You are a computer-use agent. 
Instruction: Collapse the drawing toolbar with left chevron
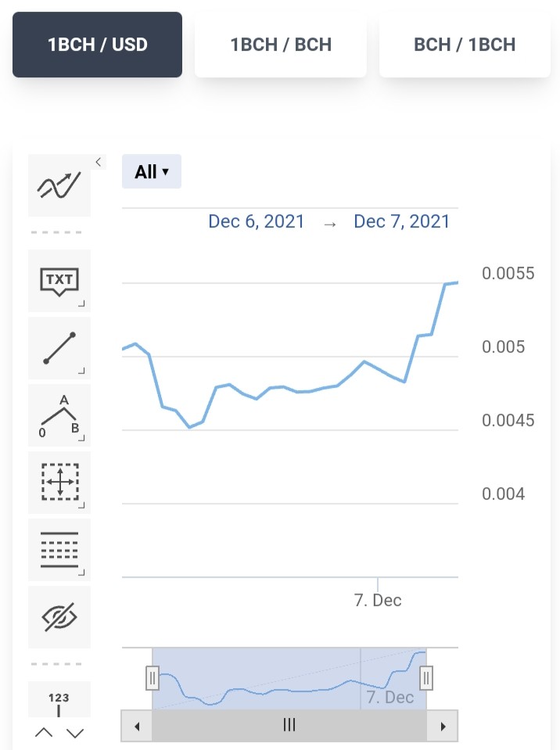(98, 162)
